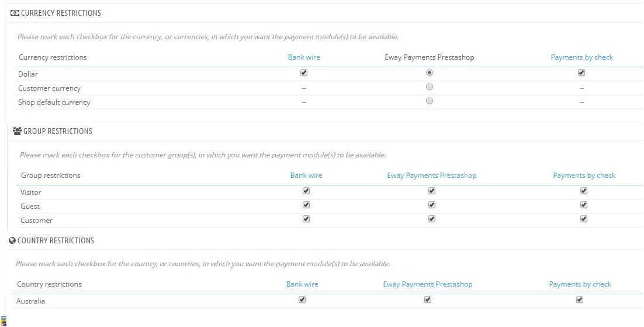Choose Eway Payments radio for Customer currency
Screen dimensions: 644x327
(x=430, y=87)
